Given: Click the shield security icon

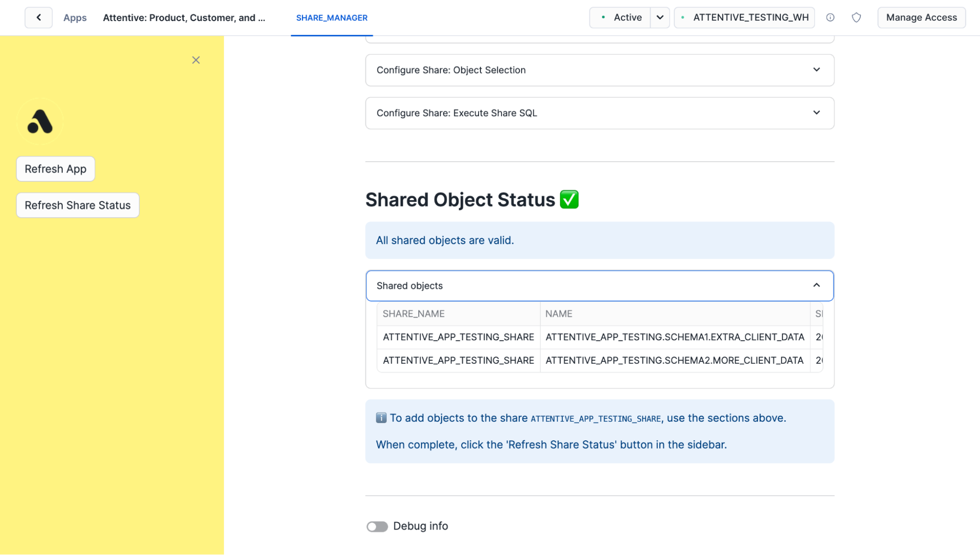Looking at the screenshot, I should tap(856, 18).
